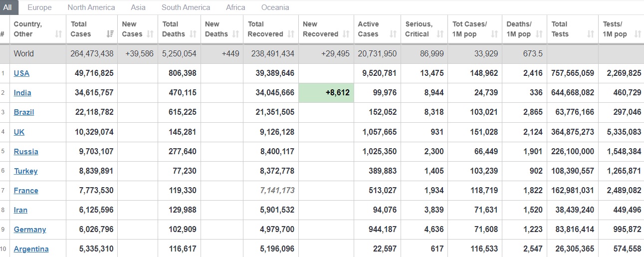
Task: Select Iran deaths per million 1,520
Action: (x=533, y=210)
